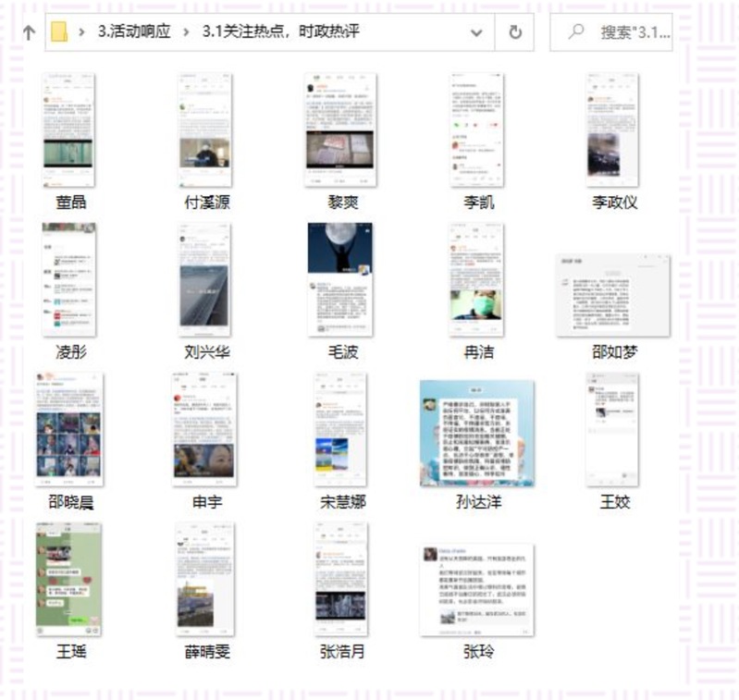Open the address history dropdown
The image size is (739, 700).
[x=476, y=32]
